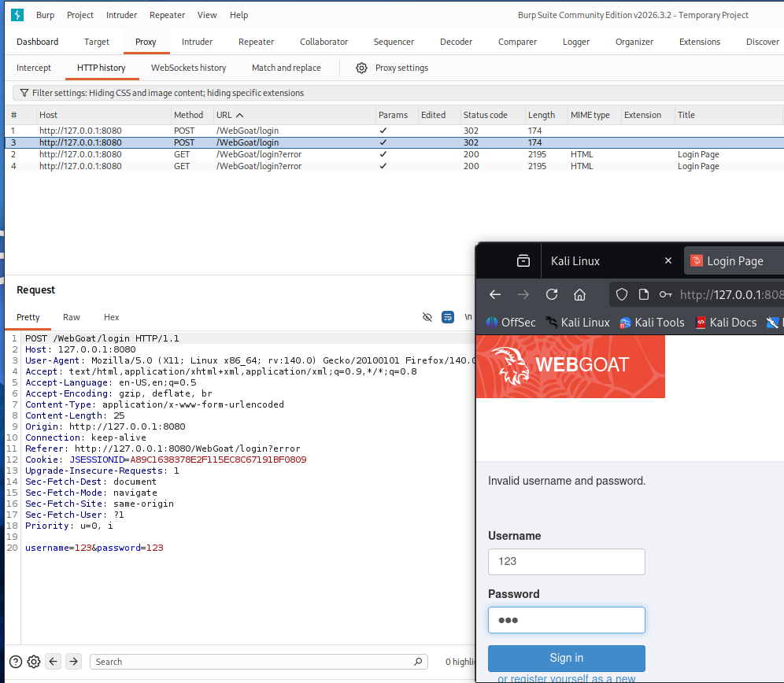Viewport: 784px width, 683px height.
Task: Go to next search match arrow
Action: [x=73, y=662]
